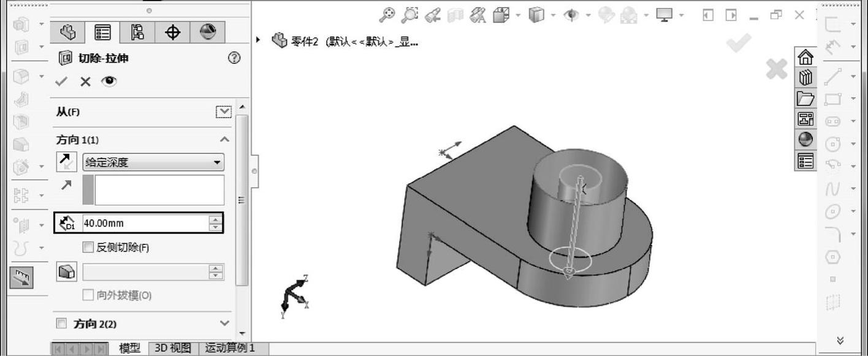Viewport: 868px width, 356px height.
Task: Click the reverse direction arrow button
Action: pos(64,162)
